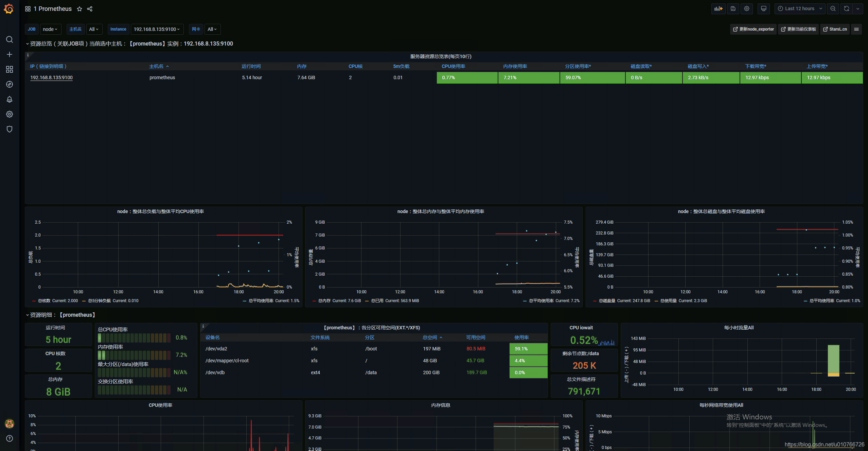Toggle 总磁盘量 legend series
This screenshot has width=868, height=451.
tap(607, 301)
